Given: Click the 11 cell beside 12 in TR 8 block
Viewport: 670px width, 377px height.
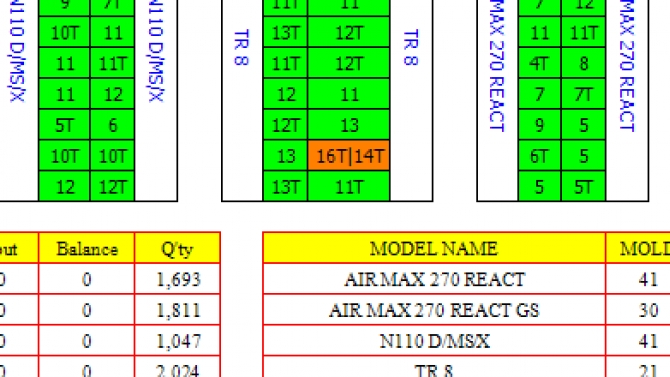Looking at the screenshot, I should 349,94.
